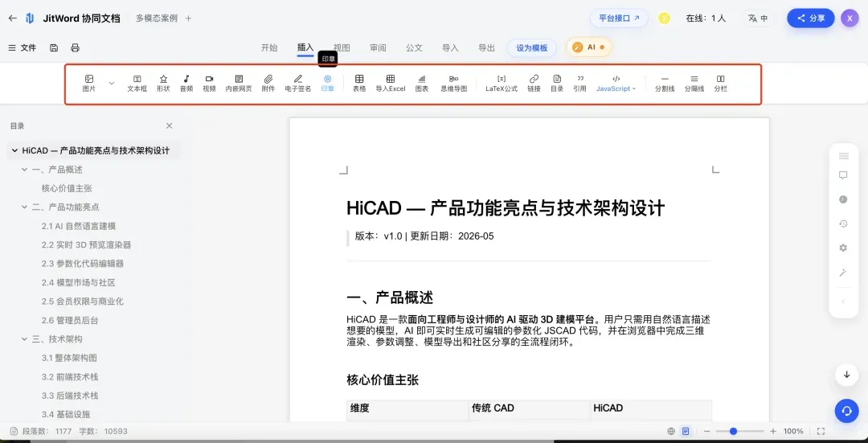Jump to bottom with down-arrow button
The height and width of the screenshot is (443, 868).
846,375
